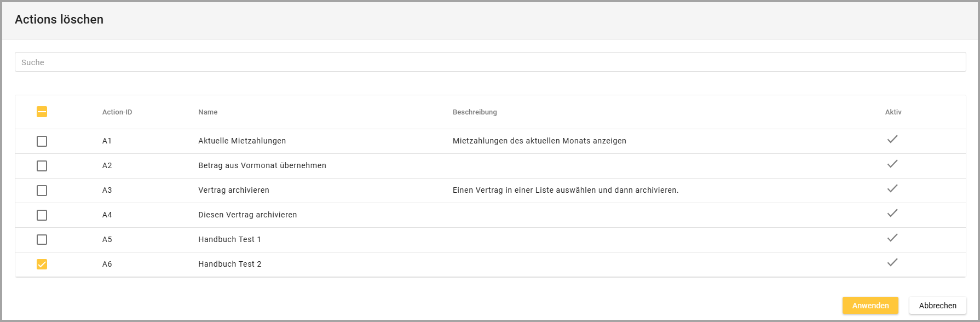Toggle the select-all header checkbox
The height and width of the screenshot is (322, 980).
(42, 112)
